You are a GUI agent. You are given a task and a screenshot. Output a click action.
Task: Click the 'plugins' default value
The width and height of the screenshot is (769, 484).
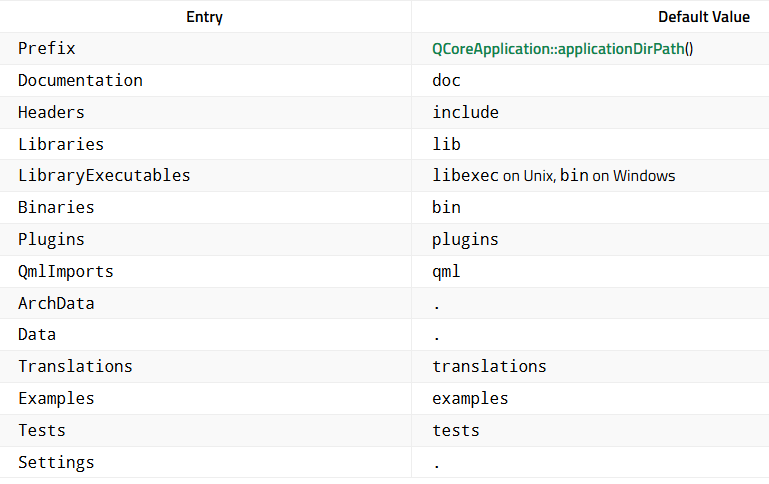[x=465, y=239]
